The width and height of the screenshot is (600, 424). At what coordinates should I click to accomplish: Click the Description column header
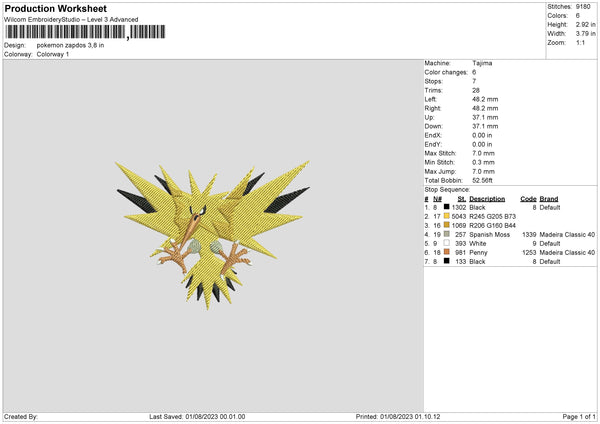[487, 199]
